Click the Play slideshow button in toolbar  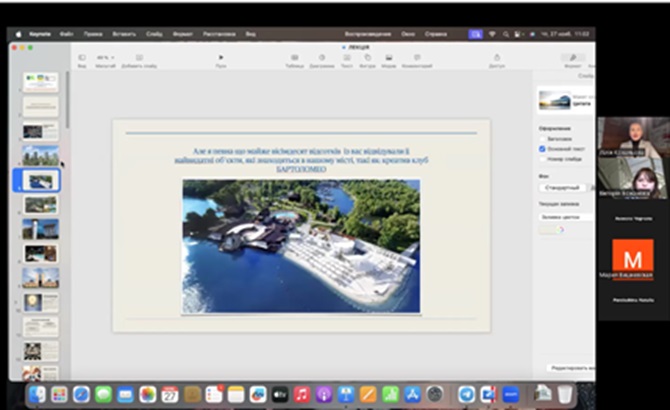pyautogui.click(x=221, y=59)
